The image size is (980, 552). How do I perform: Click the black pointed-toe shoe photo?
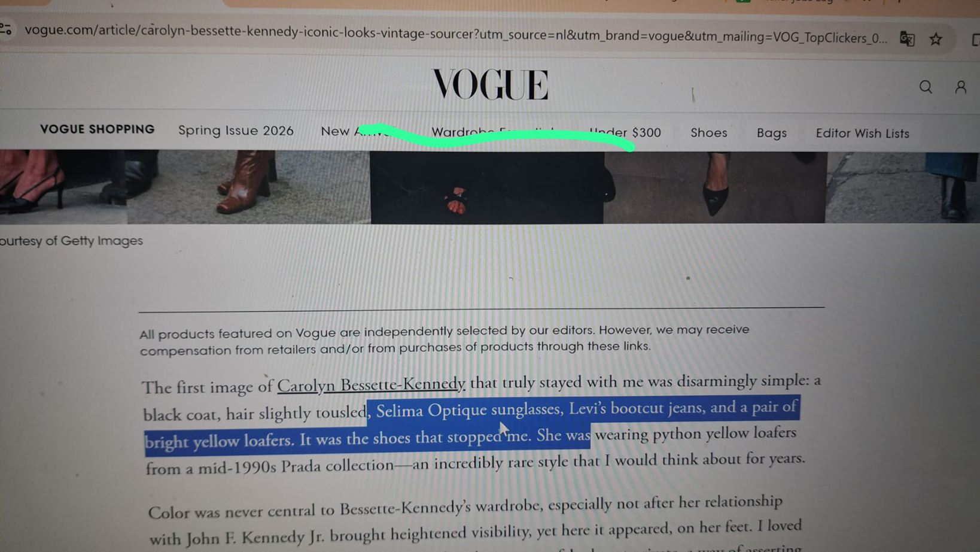(715, 187)
